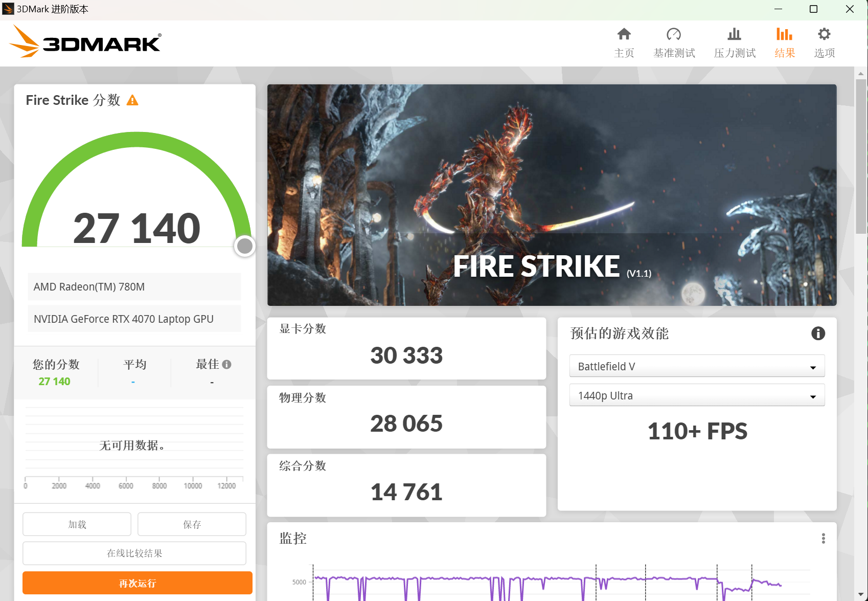Open the 1440p Ultra resolution dropdown
The image size is (868, 601).
pos(697,395)
